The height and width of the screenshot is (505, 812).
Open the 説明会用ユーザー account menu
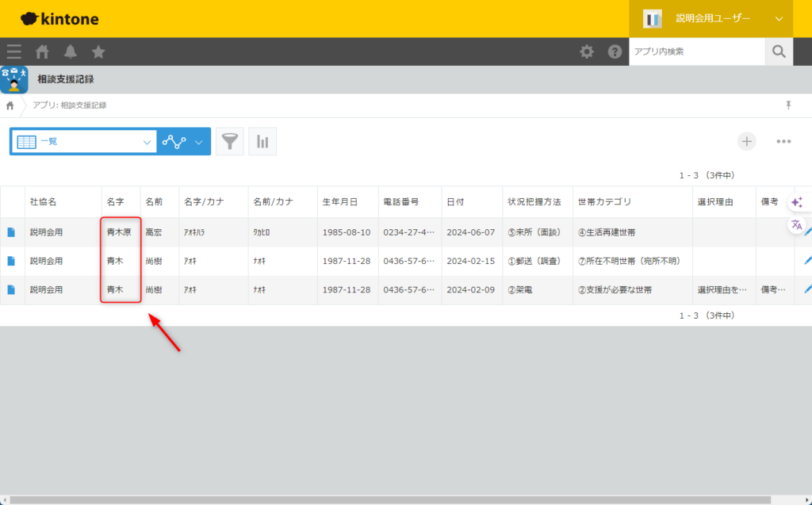[x=712, y=18]
